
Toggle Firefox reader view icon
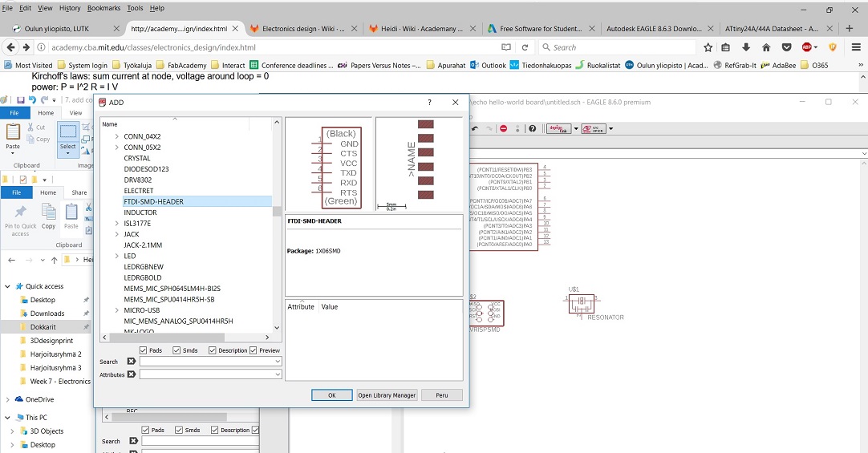(506, 47)
